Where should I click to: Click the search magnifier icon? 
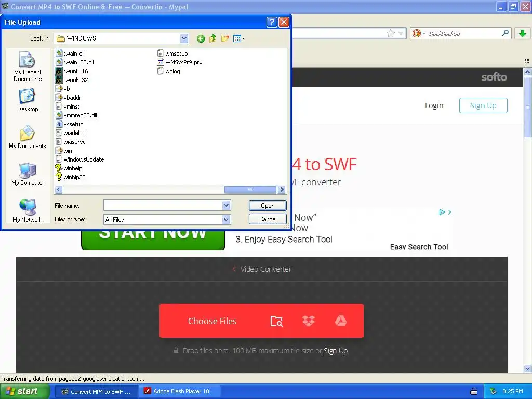[505, 33]
